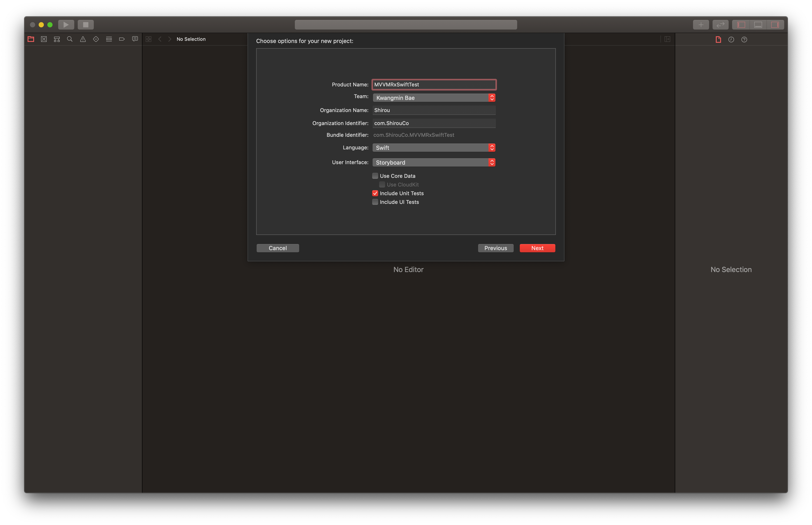Open the Team dropdown Kwangmin Bae

click(x=434, y=98)
